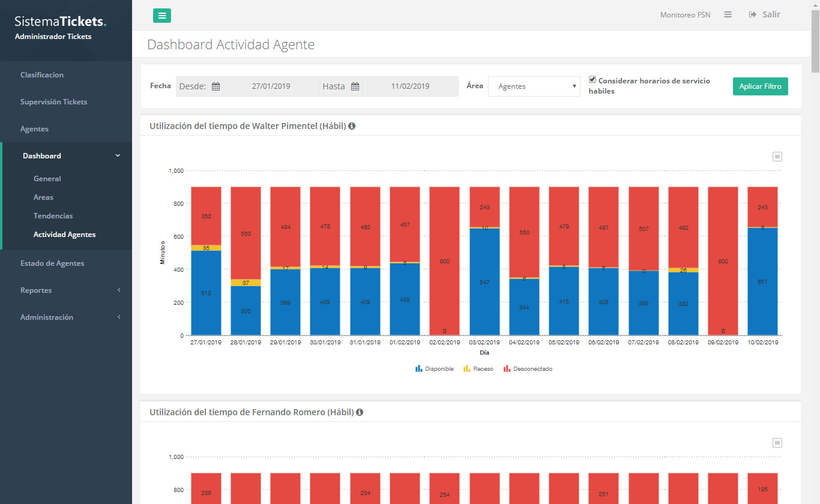Click the Salir logout icon
The height and width of the screenshot is (504, 820).
(x=753, y=14)
